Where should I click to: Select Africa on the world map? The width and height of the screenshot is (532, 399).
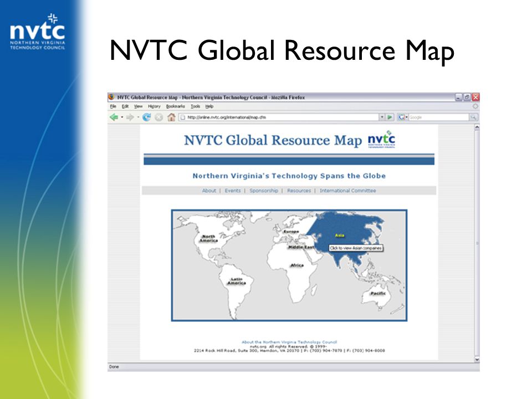pos(297,265)
